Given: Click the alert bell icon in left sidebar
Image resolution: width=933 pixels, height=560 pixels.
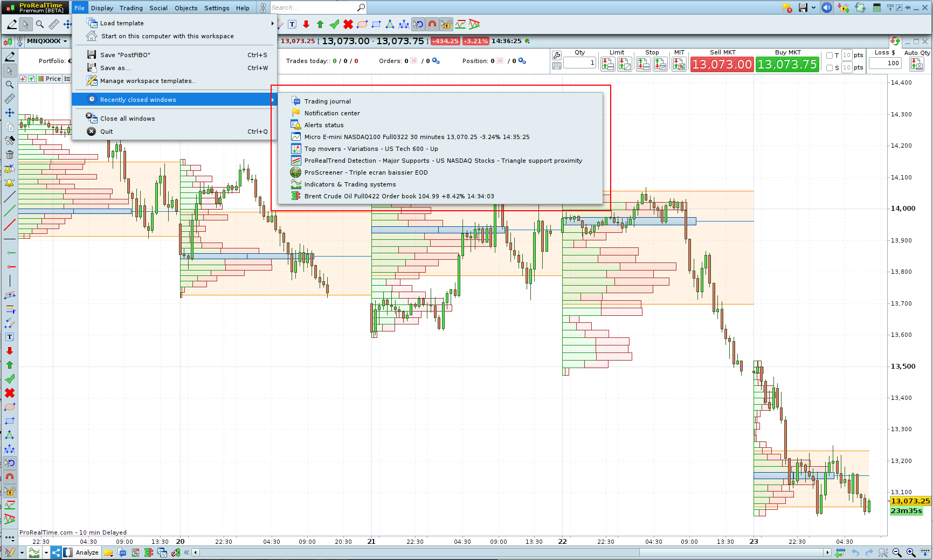Looking at the screenshot, I should (x=10, y=183).
